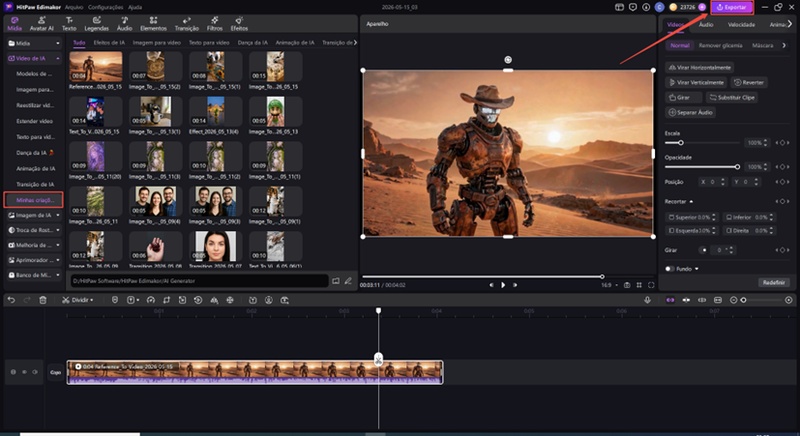
Task: Click the purple link snapping icon
Action: (670, 300)
